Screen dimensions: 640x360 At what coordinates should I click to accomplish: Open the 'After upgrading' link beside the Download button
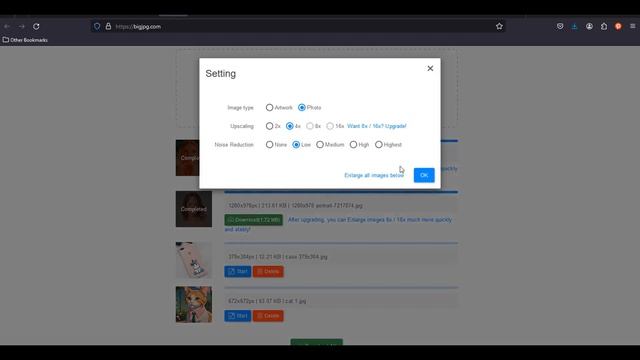tap(338, 224)
